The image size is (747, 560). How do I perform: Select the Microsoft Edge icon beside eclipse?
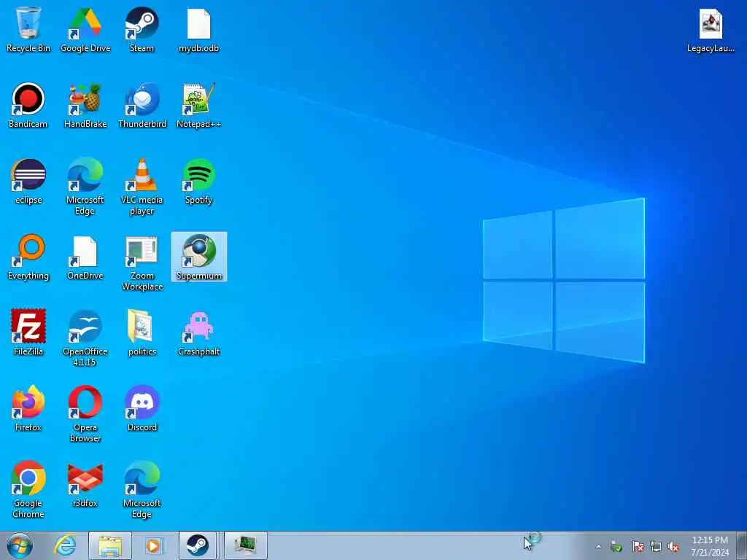[x=85, y=186]
